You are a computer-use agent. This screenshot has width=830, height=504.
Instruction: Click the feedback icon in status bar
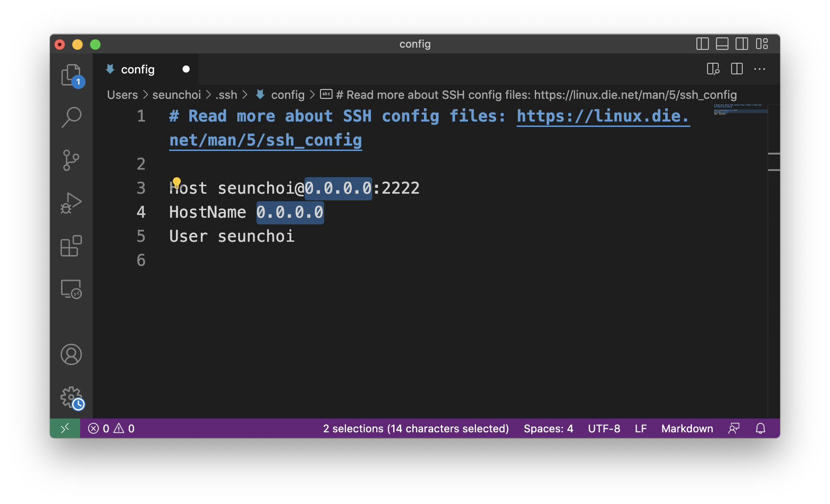(x=734, y=428)
